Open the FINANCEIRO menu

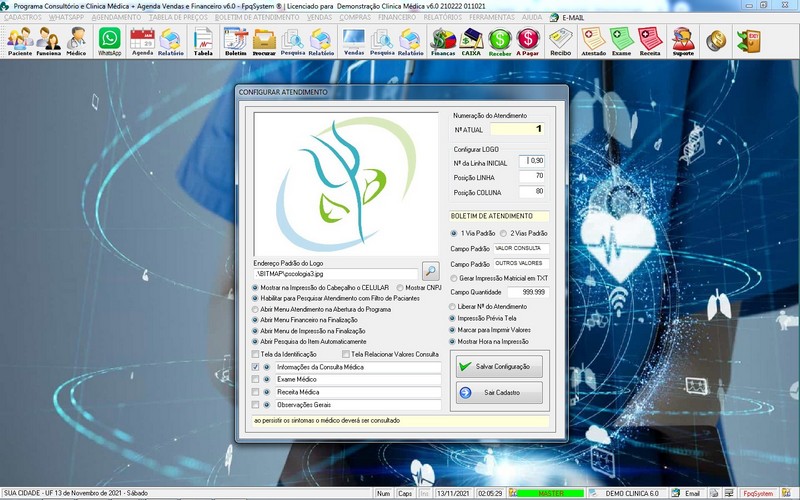[397, 17]
